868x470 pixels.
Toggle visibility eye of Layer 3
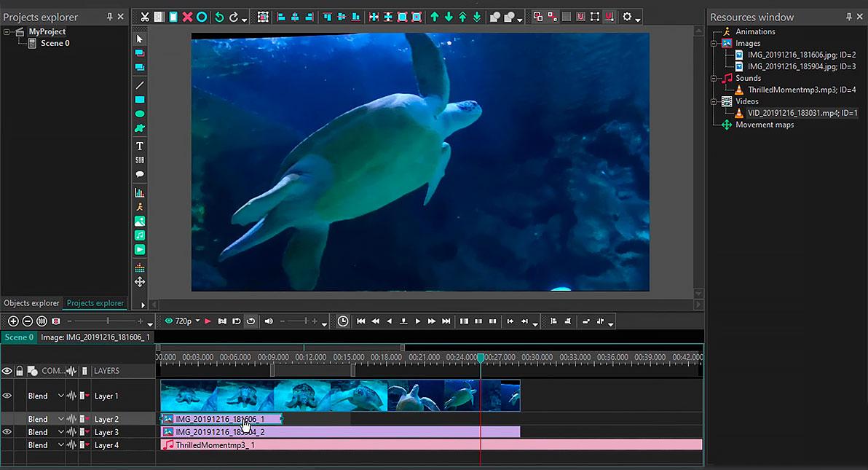coord(7,432)
